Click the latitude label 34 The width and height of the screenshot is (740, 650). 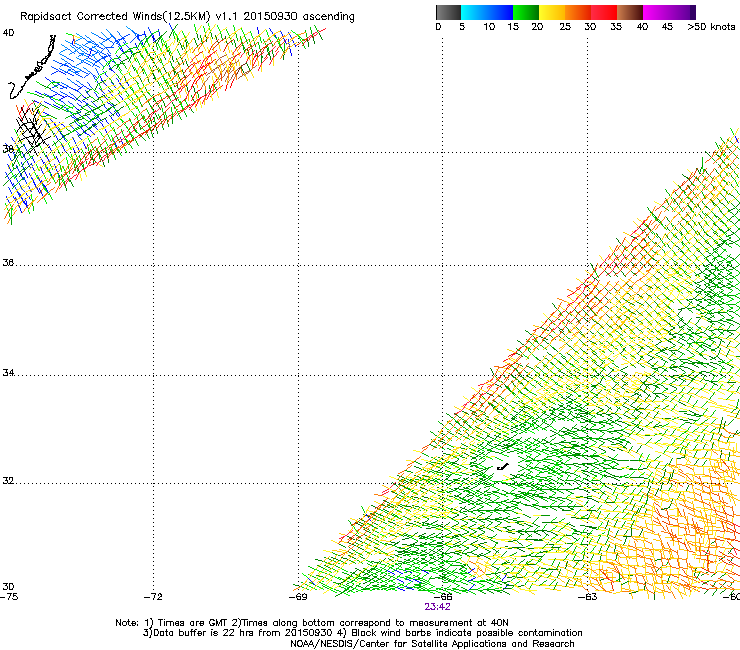[x=8, y=372]
